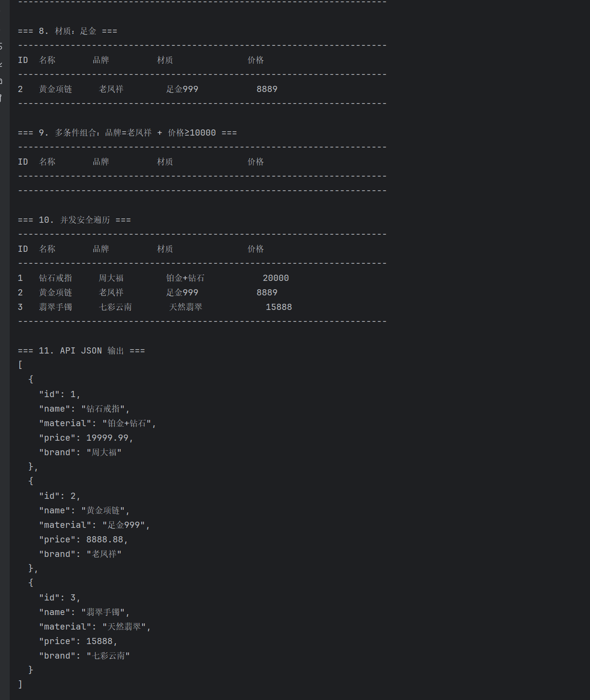Click the 价格 column header under section 9
Screen dimensions: 590x700
(x=256, y=162)
